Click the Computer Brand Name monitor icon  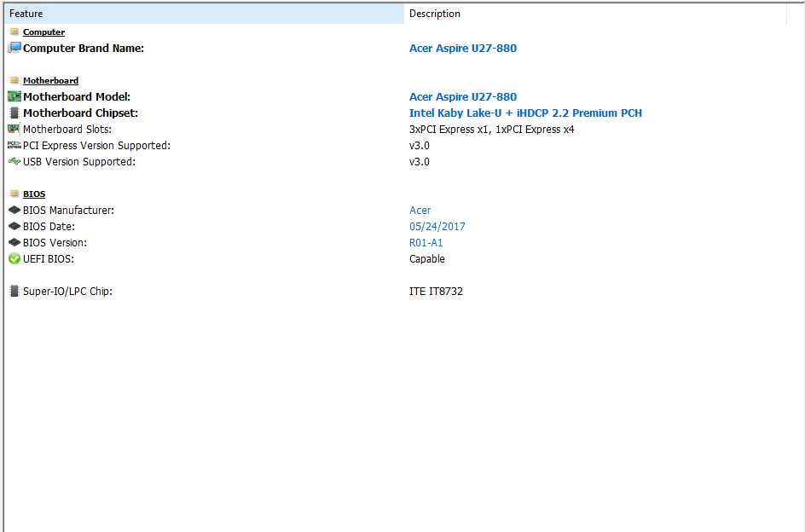[x=14, y=49]
